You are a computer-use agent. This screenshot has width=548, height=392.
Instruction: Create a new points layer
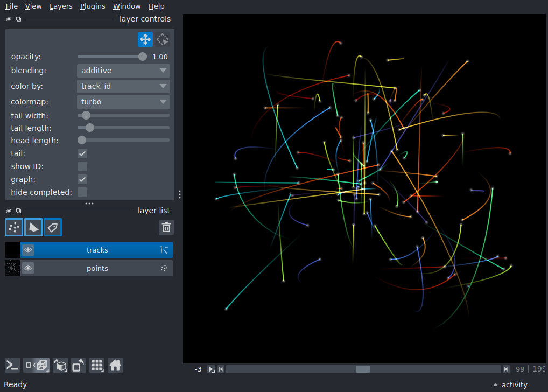coord(14,227)
